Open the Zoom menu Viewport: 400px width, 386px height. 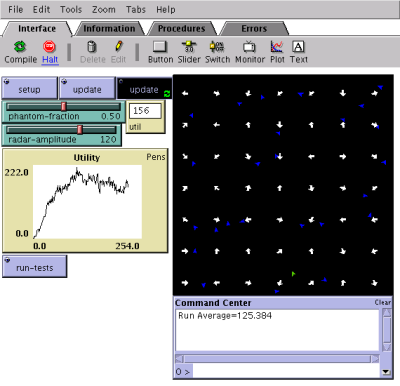104,10
